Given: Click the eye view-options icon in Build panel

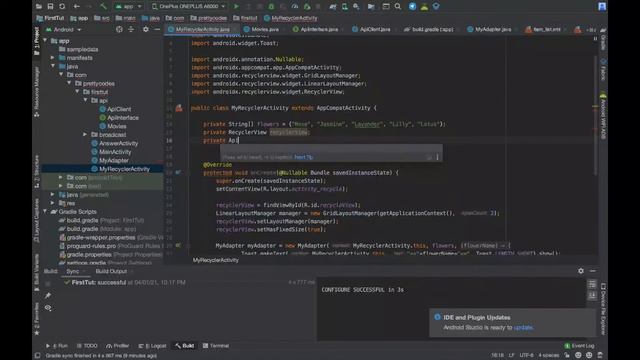Looking at the screenshot, I should (x=48, y=308).
